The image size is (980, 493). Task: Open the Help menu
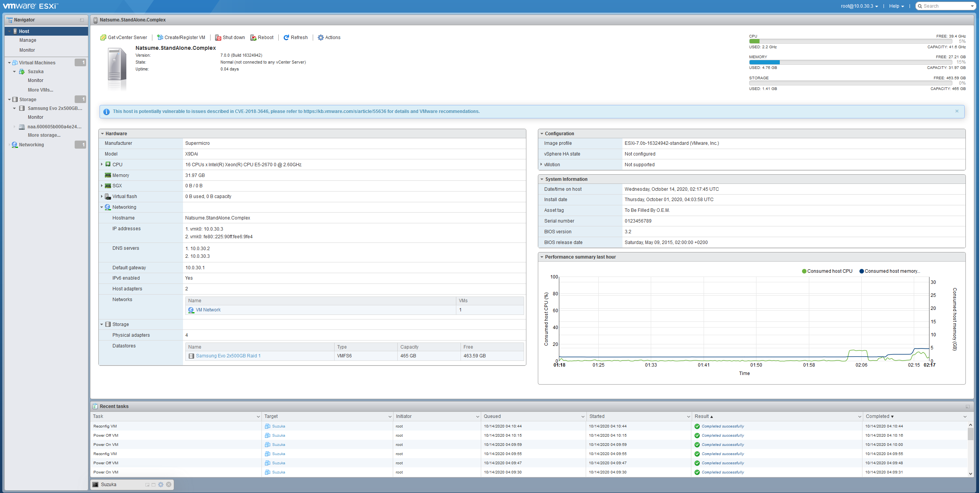[x=896, y=6]
